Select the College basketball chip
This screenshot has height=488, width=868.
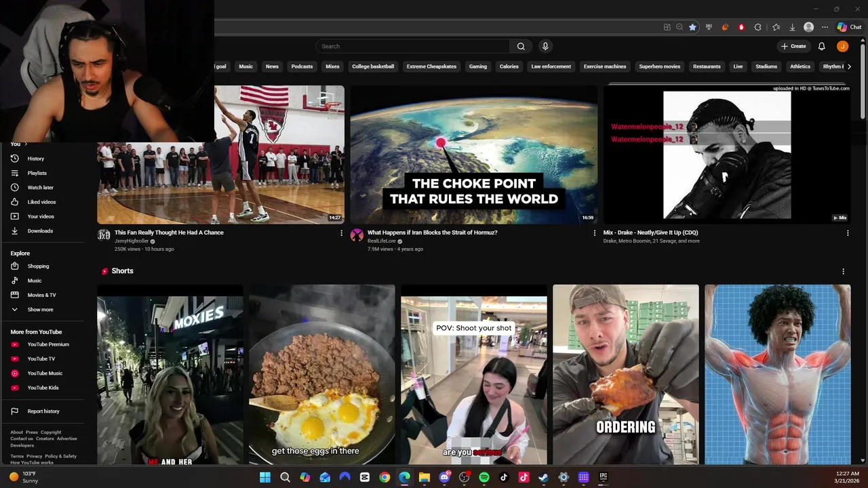tap(373, 66)
